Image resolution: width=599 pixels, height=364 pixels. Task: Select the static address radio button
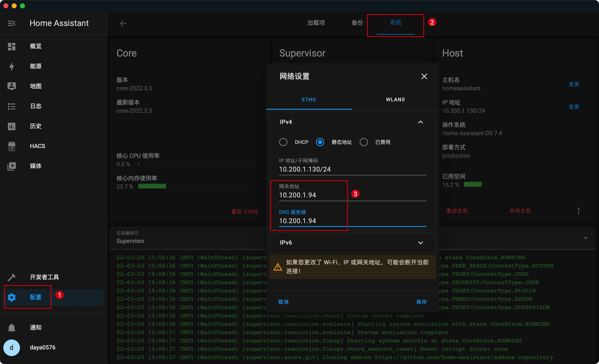320,142
